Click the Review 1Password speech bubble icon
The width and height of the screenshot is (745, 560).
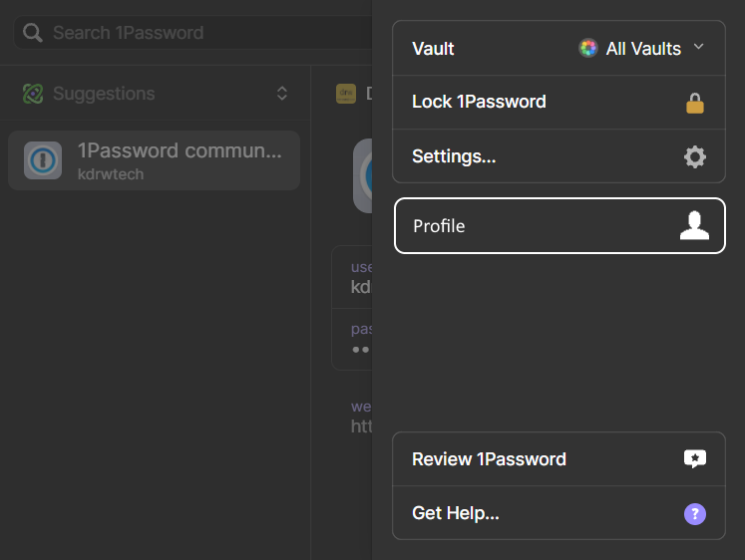[x=695, y=459]
